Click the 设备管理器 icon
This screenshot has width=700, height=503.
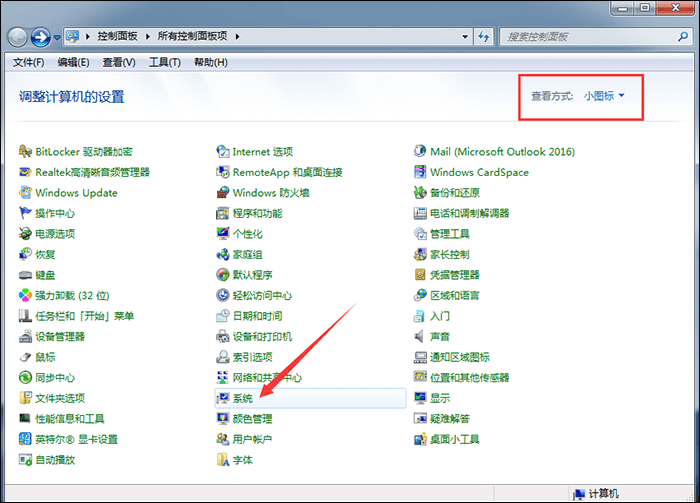pyautogui.click(x=25, y=337)
